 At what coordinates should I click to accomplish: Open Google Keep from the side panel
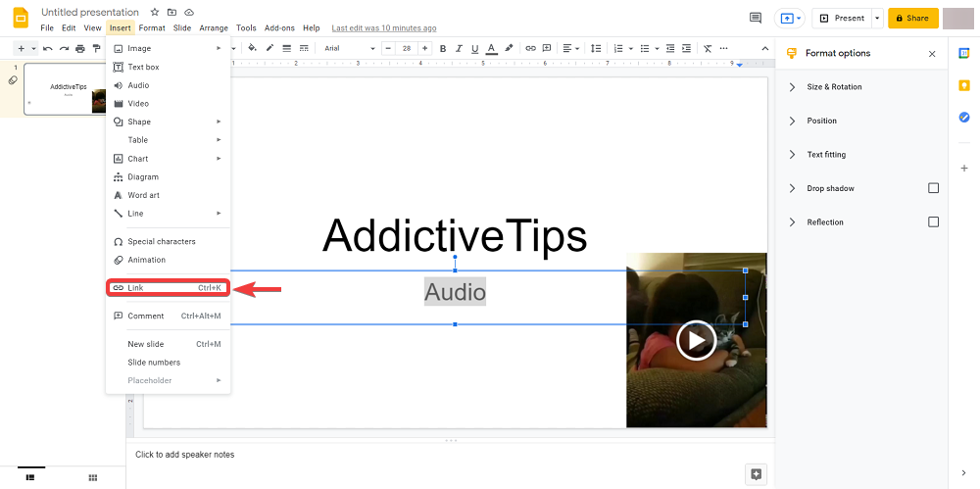point(964,85)
